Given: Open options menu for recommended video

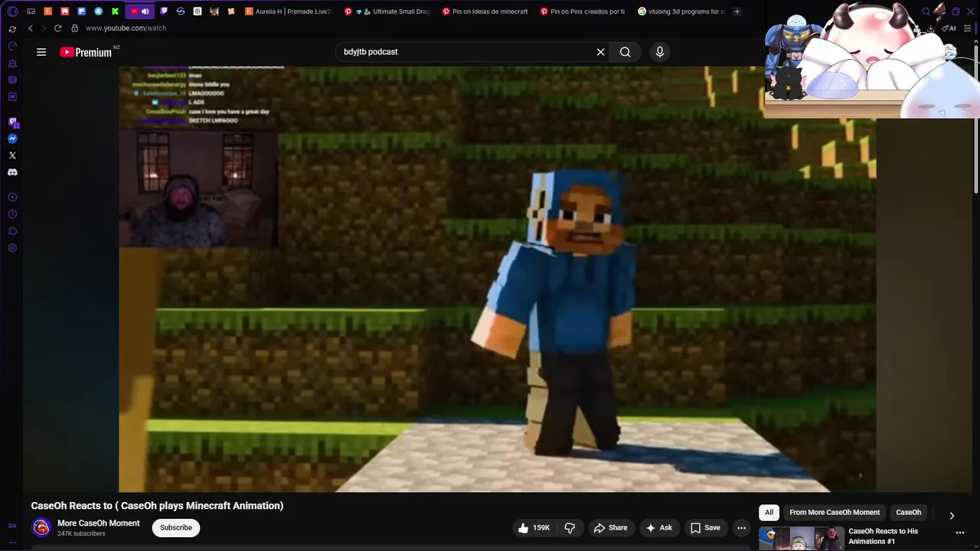Looking at the screenshot, I should coord(960,533).
